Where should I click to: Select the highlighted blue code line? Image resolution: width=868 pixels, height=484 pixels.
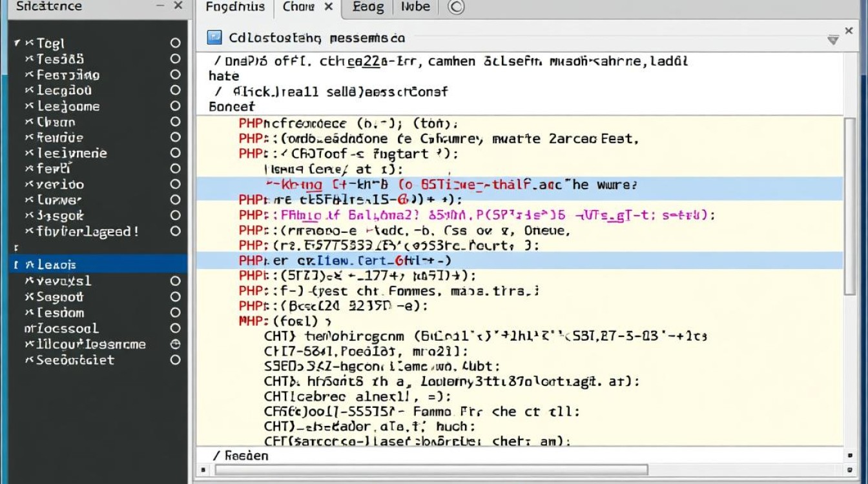point(452,185)
